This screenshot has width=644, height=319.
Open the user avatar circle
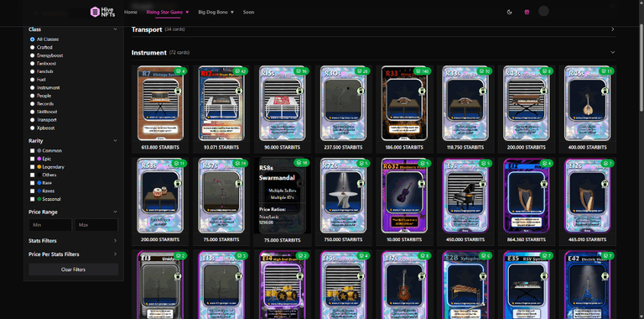click(543, 12)
